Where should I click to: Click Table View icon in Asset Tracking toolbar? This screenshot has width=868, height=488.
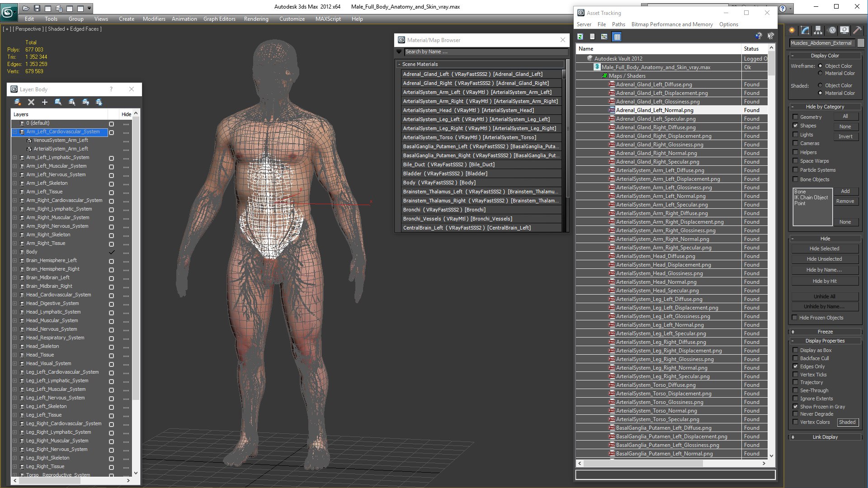click(617, 37)
